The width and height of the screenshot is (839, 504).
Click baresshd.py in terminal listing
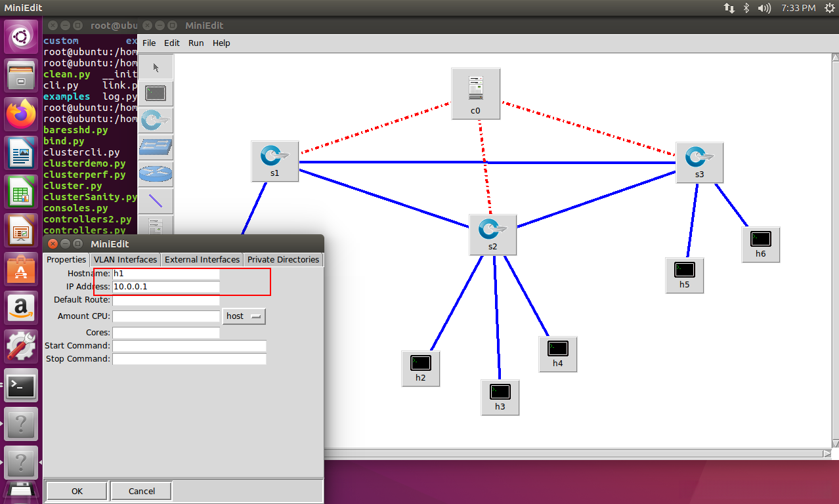point(75,130)
